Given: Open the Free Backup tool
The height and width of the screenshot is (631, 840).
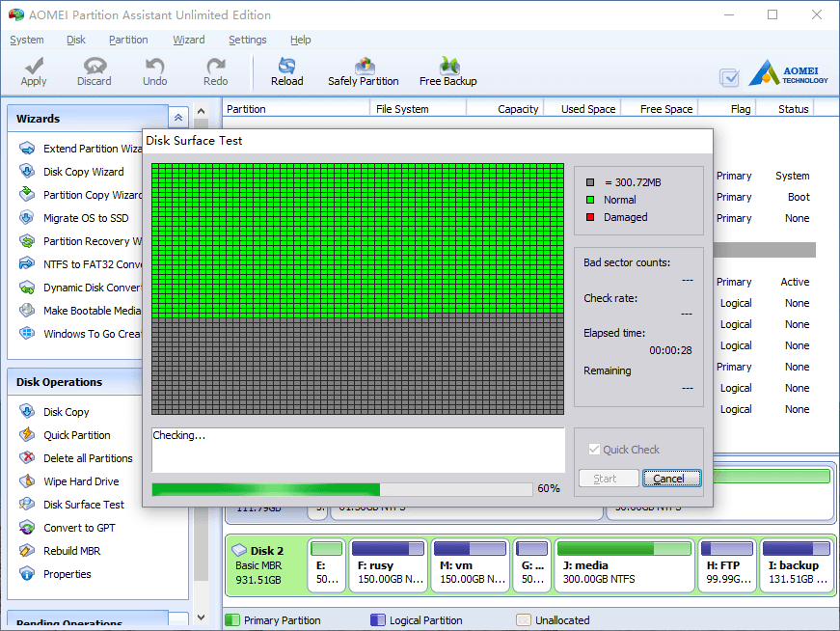Looking at the screenshot, I should click(447, 71).
